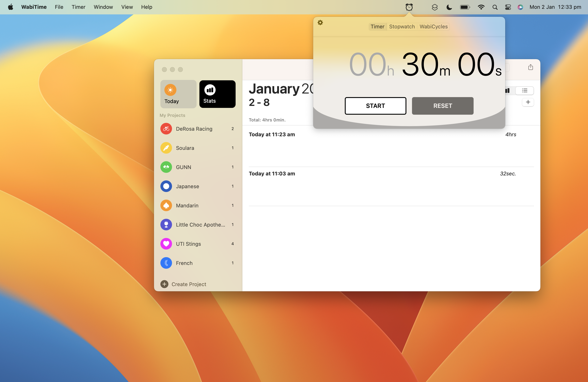
Task: Select the 'DeRosa Racing' project name
Action: 194,129
